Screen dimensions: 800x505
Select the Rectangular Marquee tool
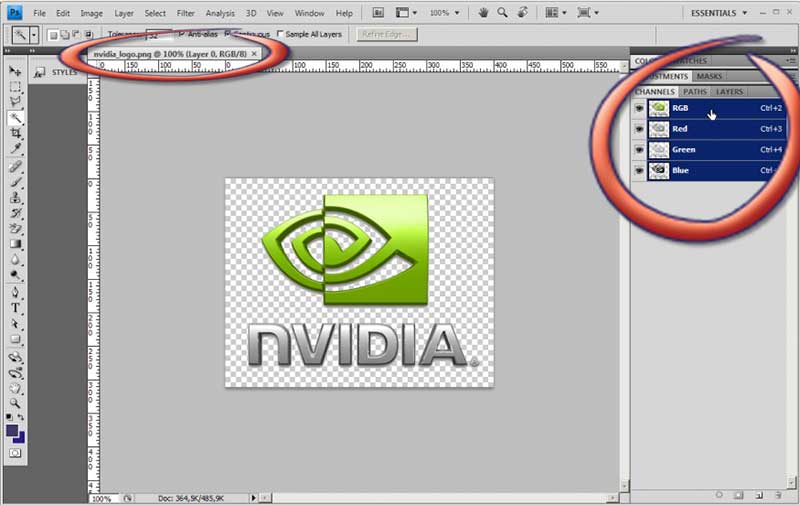(x=15, y=86)
